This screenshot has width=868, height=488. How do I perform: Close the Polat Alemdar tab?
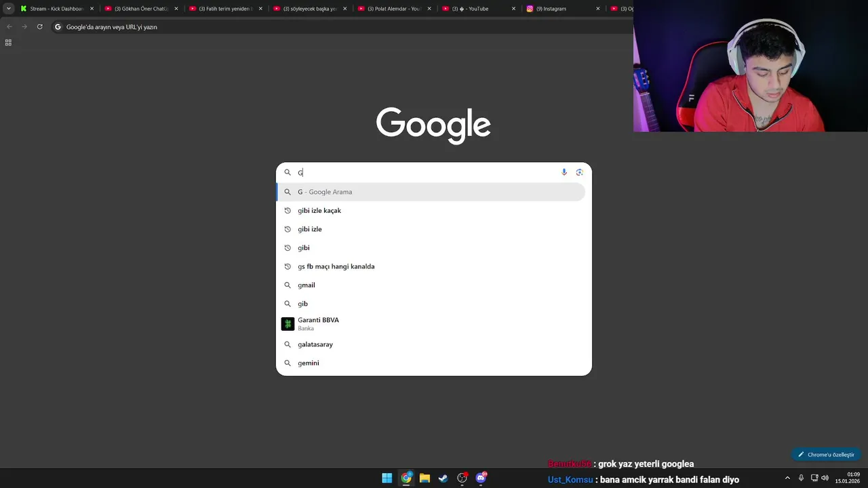pos(429,9)
